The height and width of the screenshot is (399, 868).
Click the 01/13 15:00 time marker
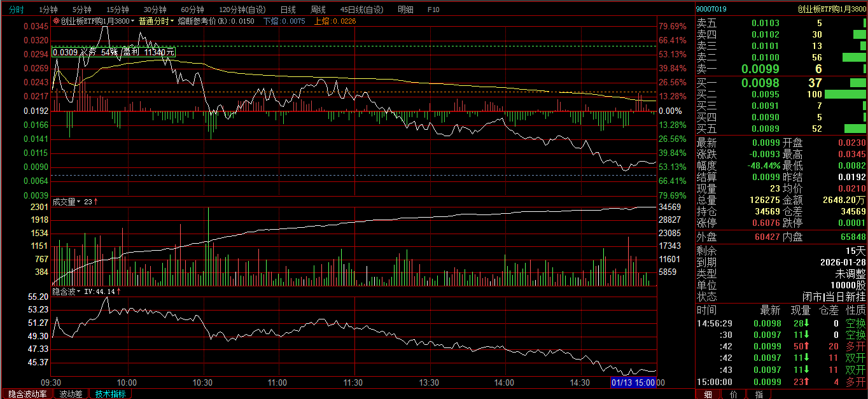[633, 382]
